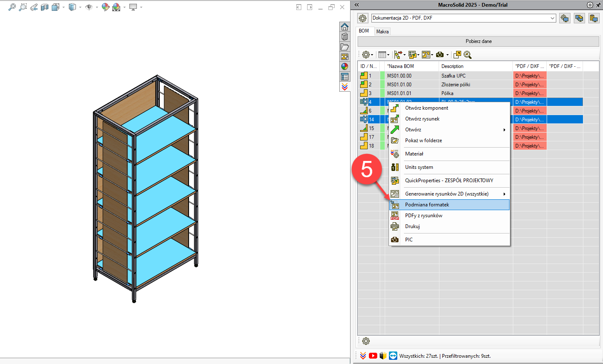The width and height of the screenshot is (603, 364).
Task: Choose Pokaż w folderze menu item
Action: [449, 141]
